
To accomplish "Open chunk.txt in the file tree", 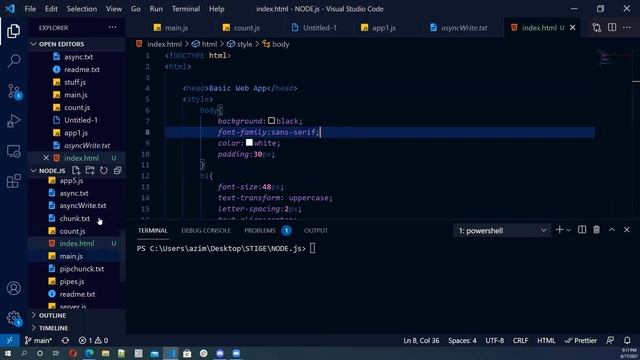I will (x=75, y=218).
